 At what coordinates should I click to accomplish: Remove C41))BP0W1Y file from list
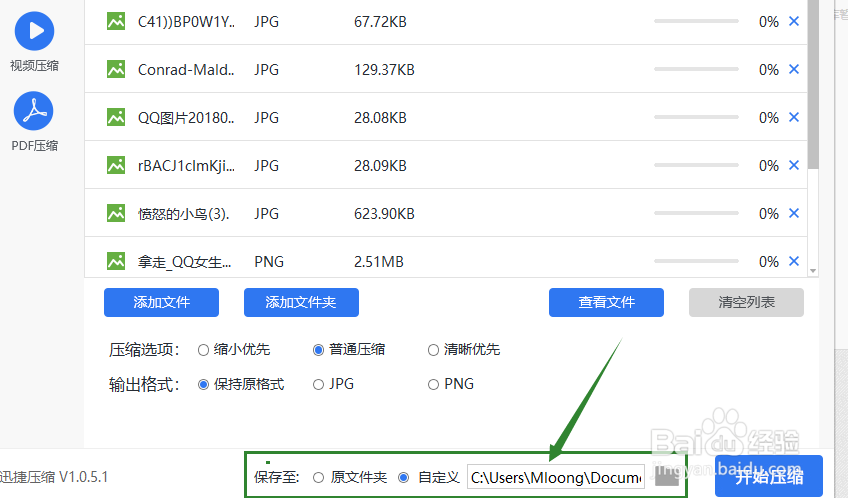point(794,21)
